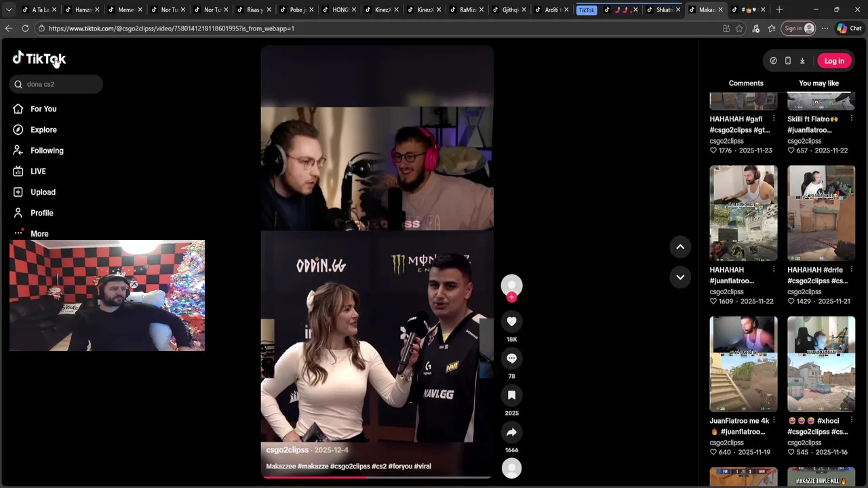
Task: Click the download desktop app icon
Action: click(802, 61)
